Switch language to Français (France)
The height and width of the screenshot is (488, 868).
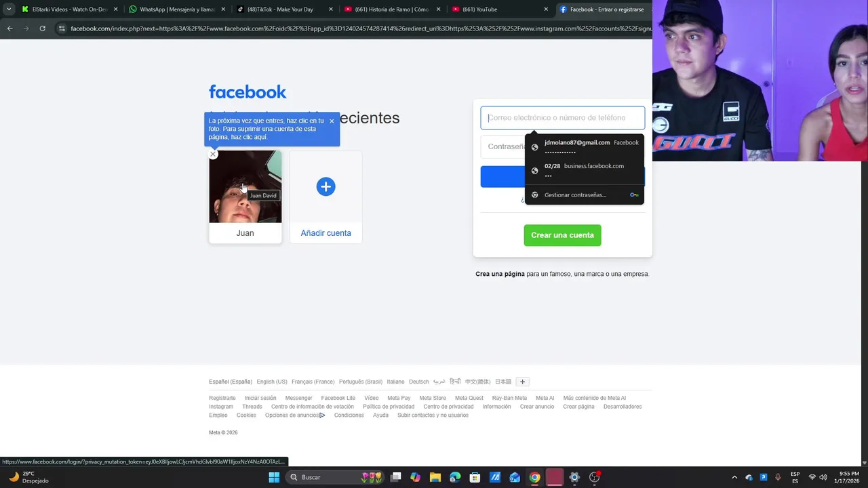[x=313, y=382]
